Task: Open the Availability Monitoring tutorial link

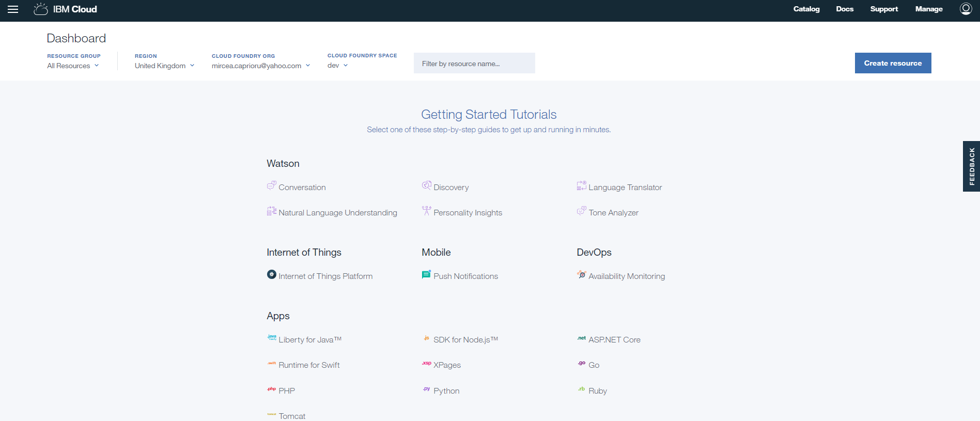Action: pyautogui.click(x=627, y=276)
